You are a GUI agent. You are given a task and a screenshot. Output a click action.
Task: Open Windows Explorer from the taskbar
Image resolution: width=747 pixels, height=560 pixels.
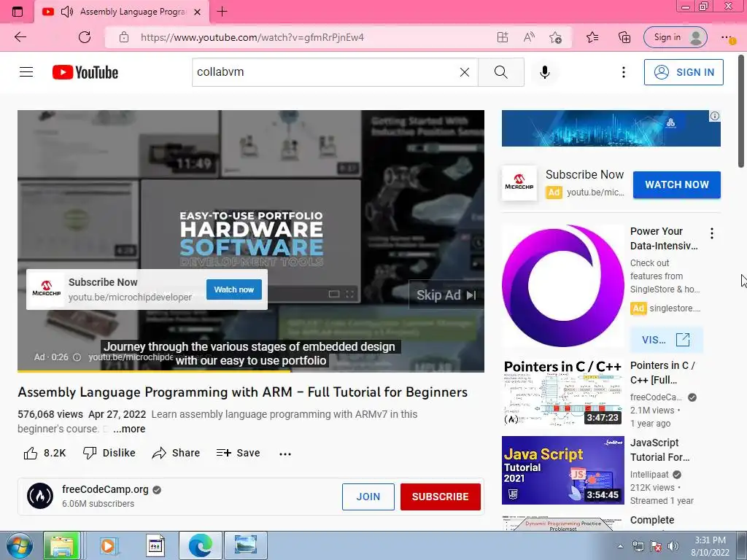(x=61, y=545)
